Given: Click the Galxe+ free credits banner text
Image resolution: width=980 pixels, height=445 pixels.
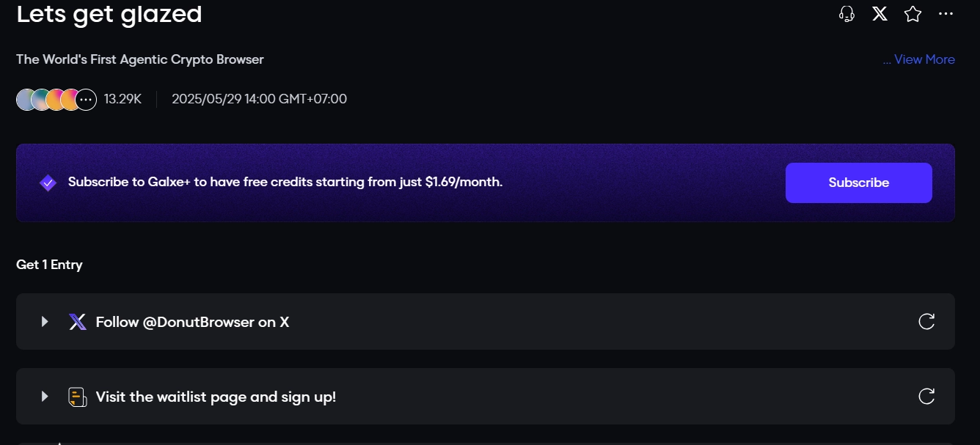Looking at the screenshot, I should pos(285,182).
